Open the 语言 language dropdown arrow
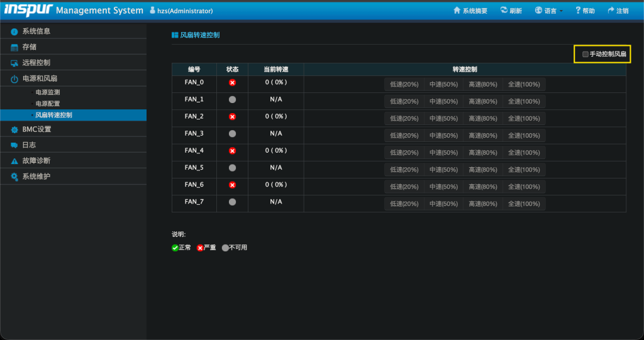 coord(561,11)
